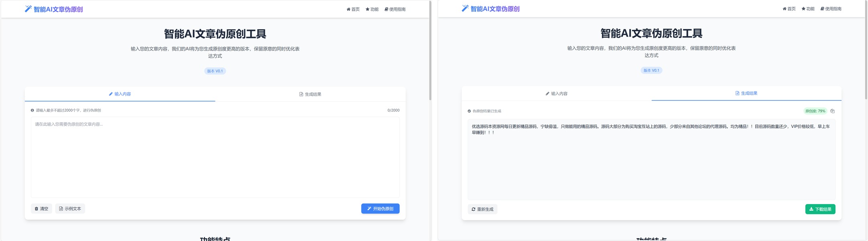This screenshot has height=241, width=868.
Task: Click the article input text area
Action: click(215, 157)
